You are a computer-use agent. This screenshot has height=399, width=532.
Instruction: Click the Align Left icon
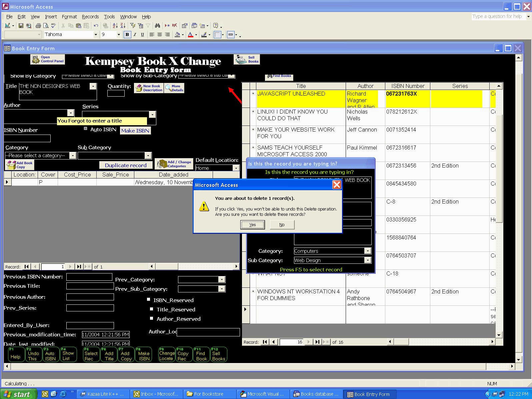[x=152, y=34]
